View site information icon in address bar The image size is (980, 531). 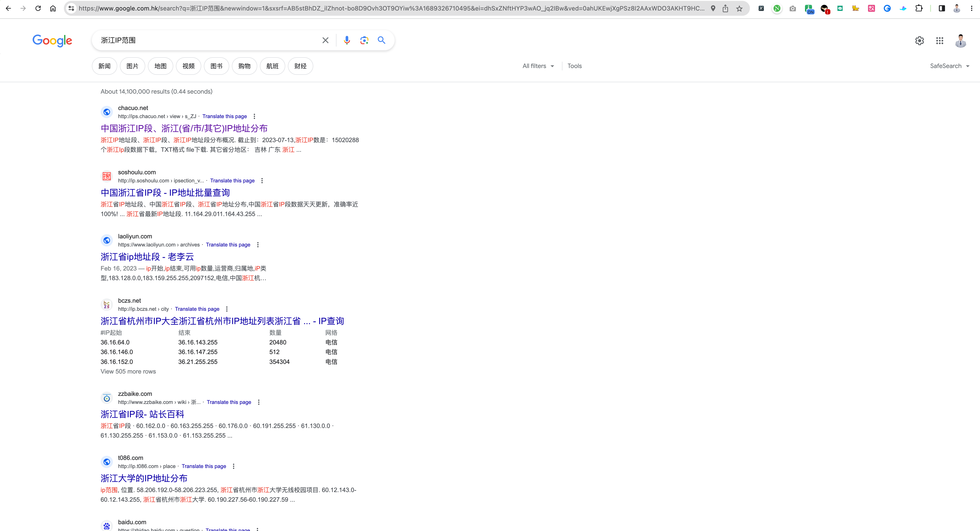click(71, 8)
